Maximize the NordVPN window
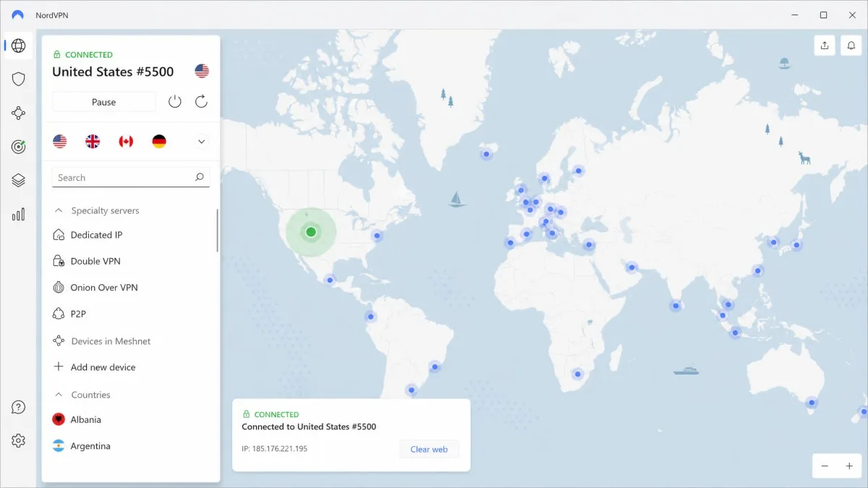The width and height of the screenshot is (868, 488). [823, 14]
